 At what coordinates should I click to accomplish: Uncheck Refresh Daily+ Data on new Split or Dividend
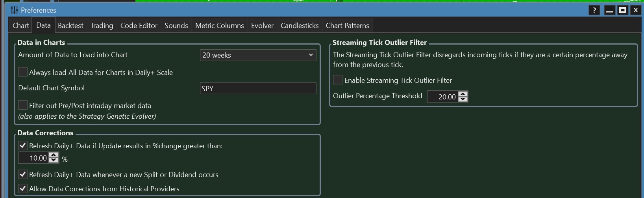[23, 174]
